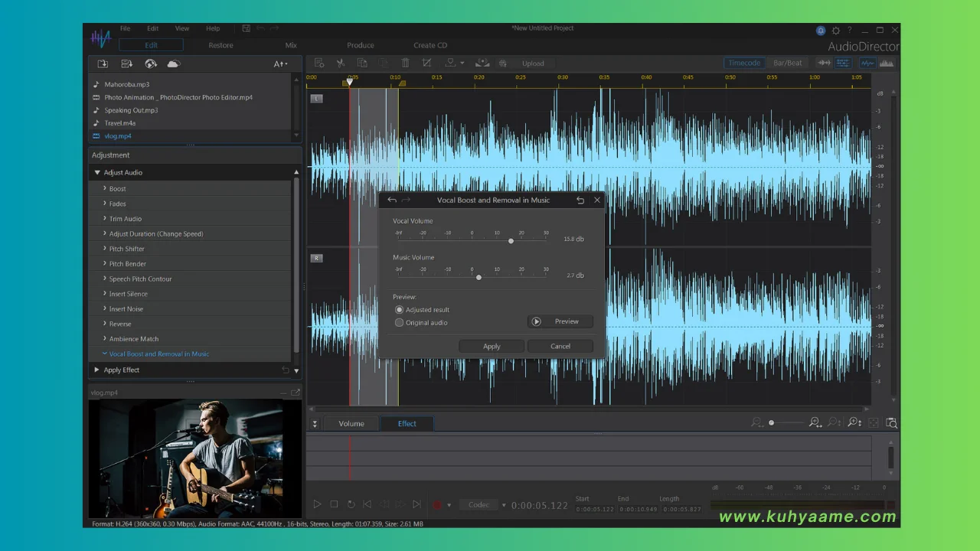Viewport: 980px width, 551px height.
Task: Toggle loop playback icon
Action: point(351,504)
